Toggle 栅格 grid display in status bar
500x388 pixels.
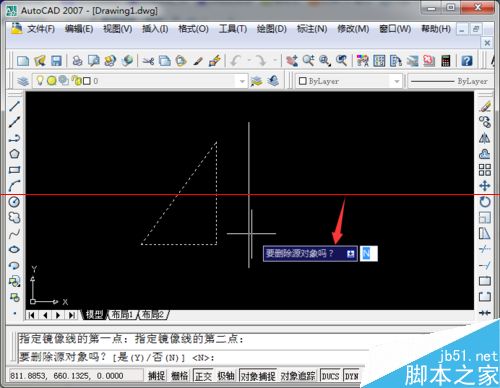179,376
